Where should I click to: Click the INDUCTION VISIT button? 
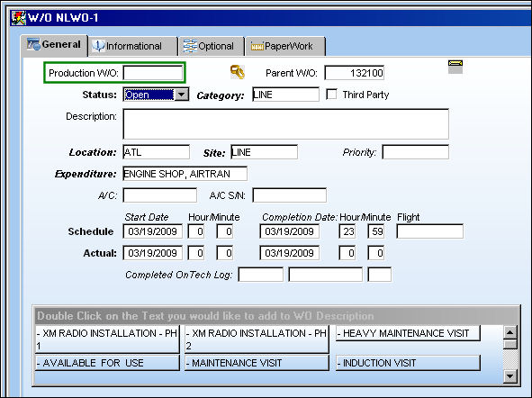[x=408, y=363]
